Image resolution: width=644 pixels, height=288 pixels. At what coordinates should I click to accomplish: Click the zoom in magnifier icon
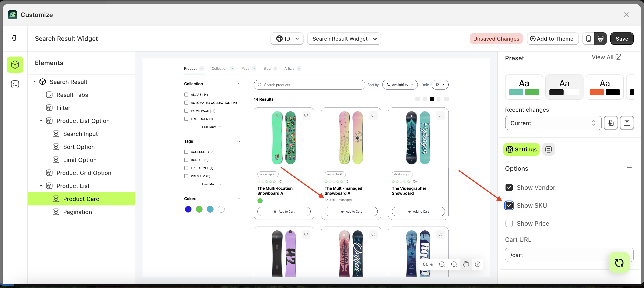pyautogui.click(x=442, y=264)
